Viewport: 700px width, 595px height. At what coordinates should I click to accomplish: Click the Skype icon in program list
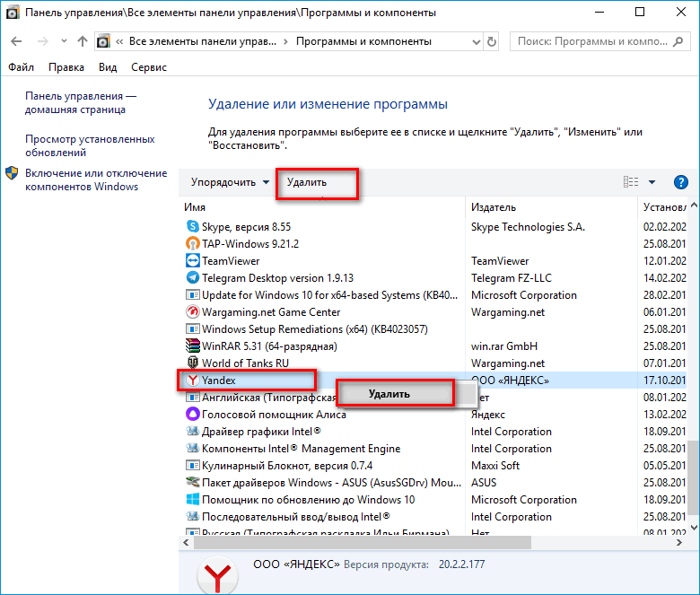coord(192,227)
